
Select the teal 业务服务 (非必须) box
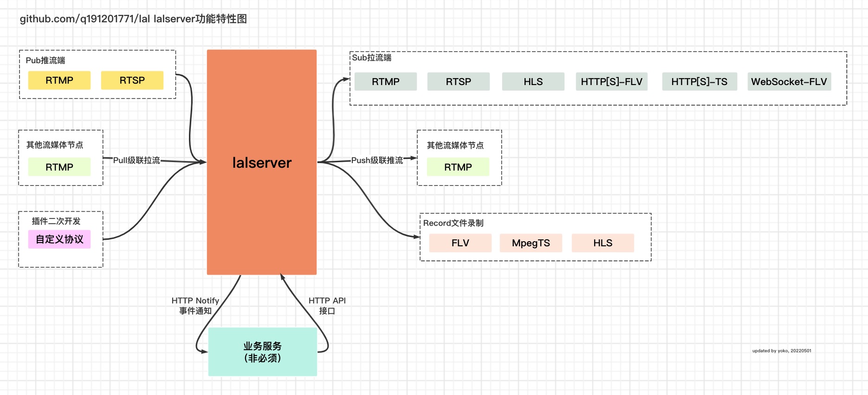(263, 352)
